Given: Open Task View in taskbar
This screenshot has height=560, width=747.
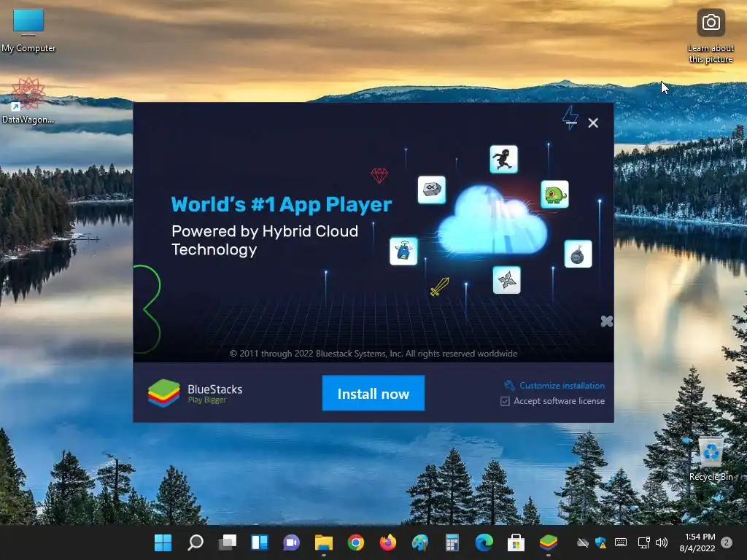Looking at the screenshot, I should (x=228, y=542).
